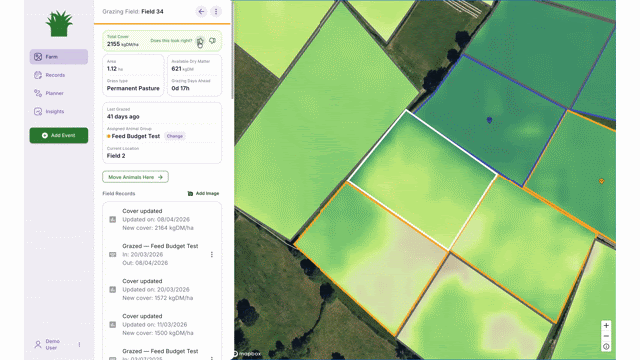Click Feed Budget Test group name
The width and height of the screenshot is (640, 360).
pos(136,136)
